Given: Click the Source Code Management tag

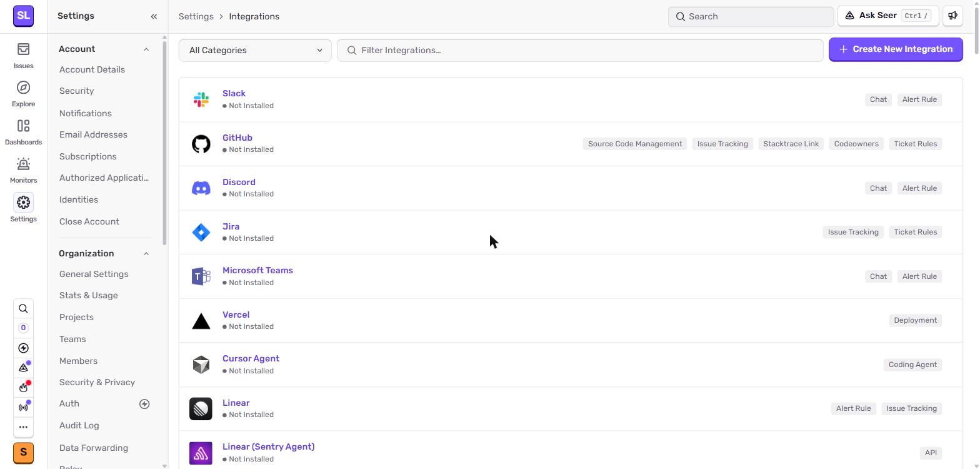Looking at the screenshot, I should [x=635, y=144].
